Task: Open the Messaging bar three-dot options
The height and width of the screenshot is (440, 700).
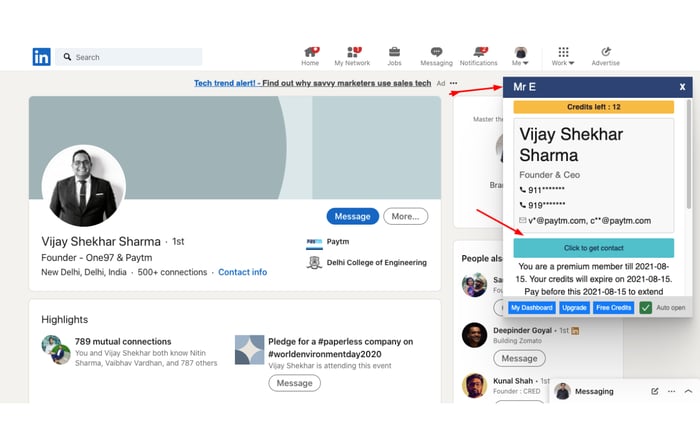Action: pyautogui.click(x=671, y=391)
